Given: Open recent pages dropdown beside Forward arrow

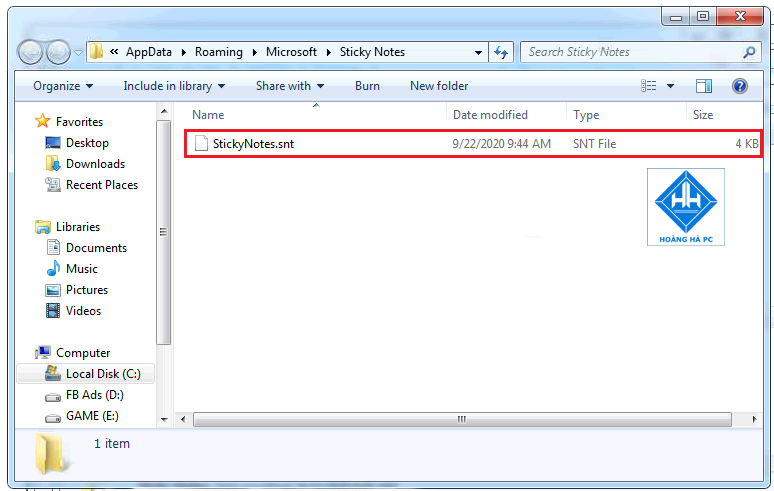Looking at the screenshot, I should coord(78,52).
